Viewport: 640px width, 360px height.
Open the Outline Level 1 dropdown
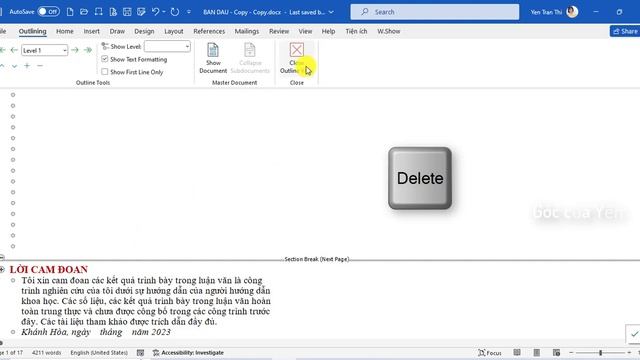tap(44, 50)
